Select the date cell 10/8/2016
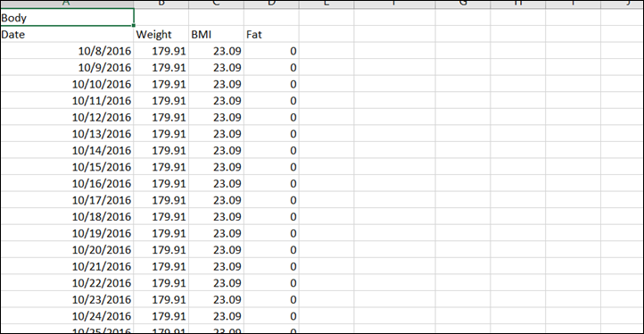 click(67, 51)
